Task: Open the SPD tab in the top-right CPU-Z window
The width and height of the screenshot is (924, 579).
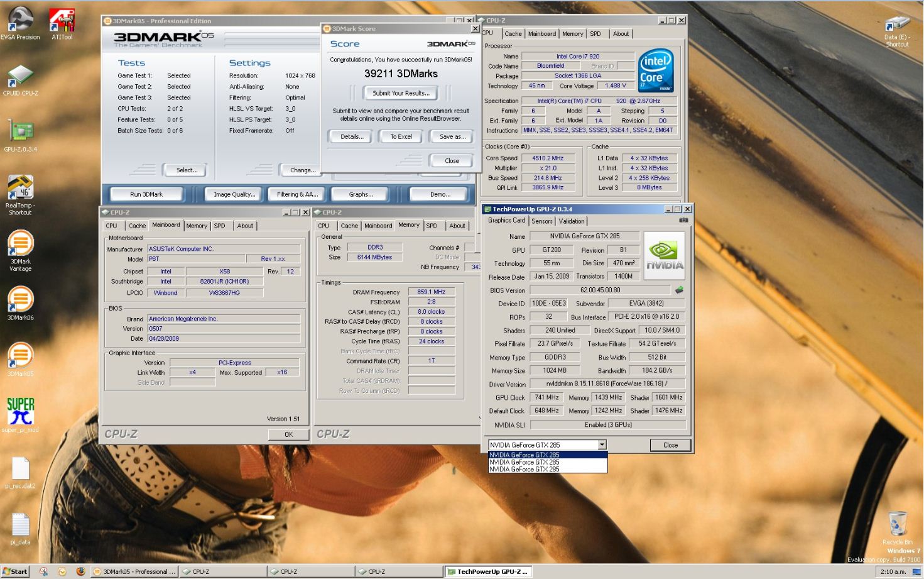Action: pos(595,34)
